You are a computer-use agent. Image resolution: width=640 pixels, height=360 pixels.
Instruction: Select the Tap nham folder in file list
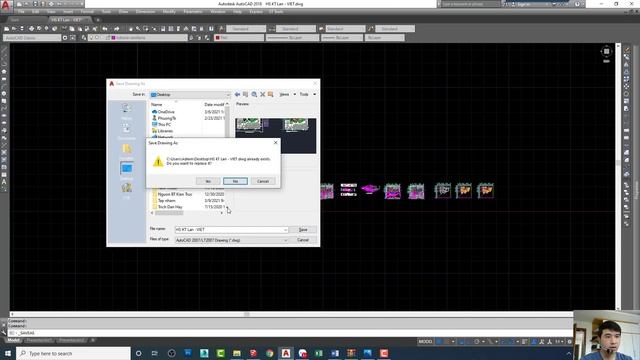tap(167, 201)
